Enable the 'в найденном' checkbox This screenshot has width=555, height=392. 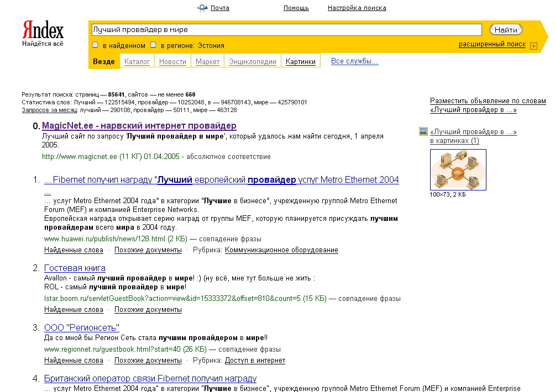click(95, 45)
